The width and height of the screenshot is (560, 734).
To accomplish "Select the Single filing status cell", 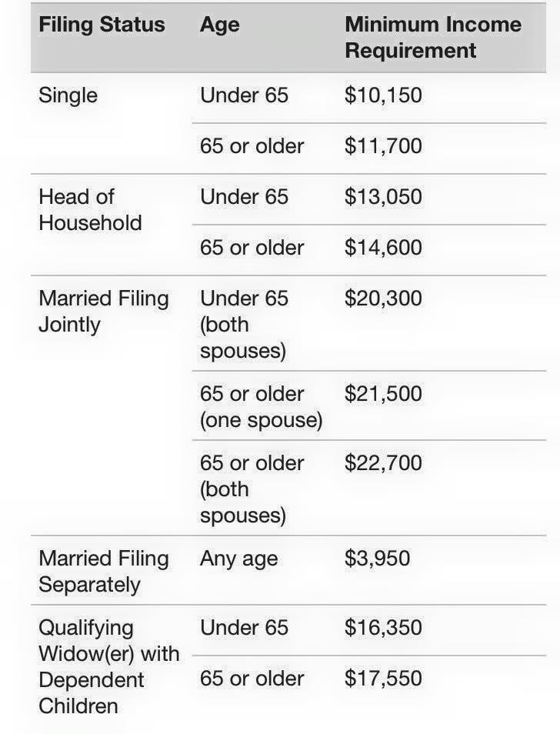I will [68, 95].
